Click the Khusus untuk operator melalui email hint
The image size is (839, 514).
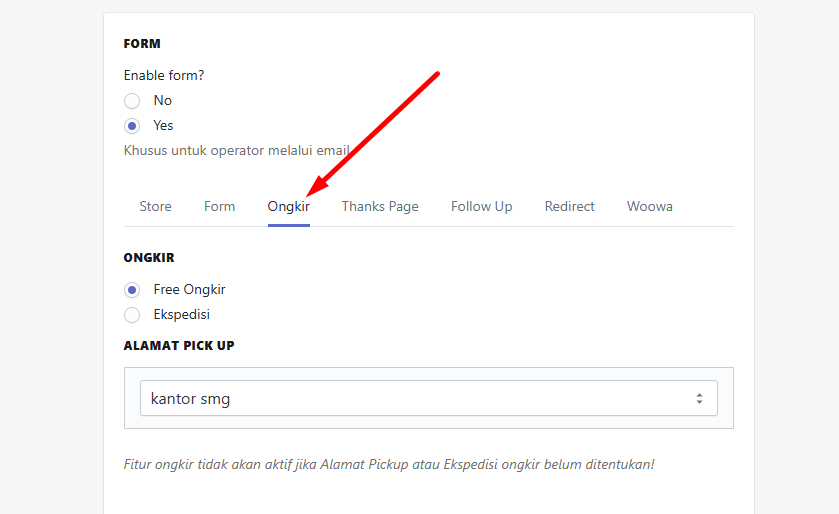237,150
